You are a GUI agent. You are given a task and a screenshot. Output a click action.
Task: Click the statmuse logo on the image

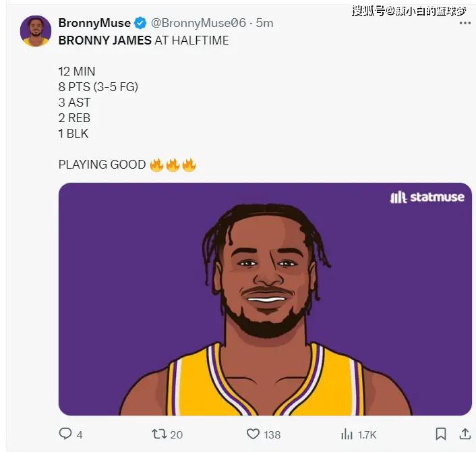427,197
